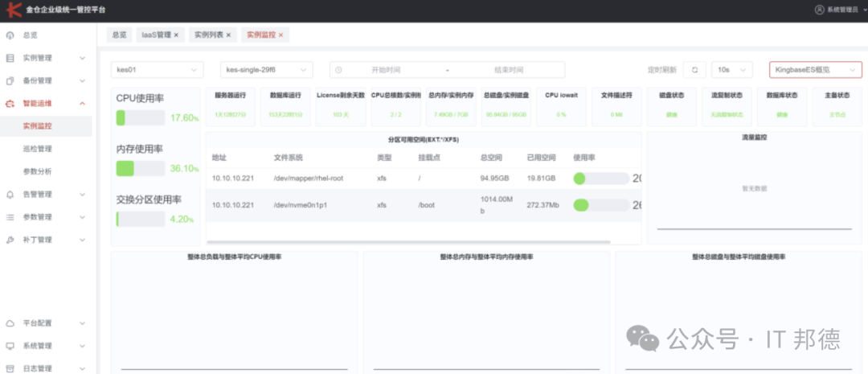Click the 备份管理 copy icon

point(10,81)
